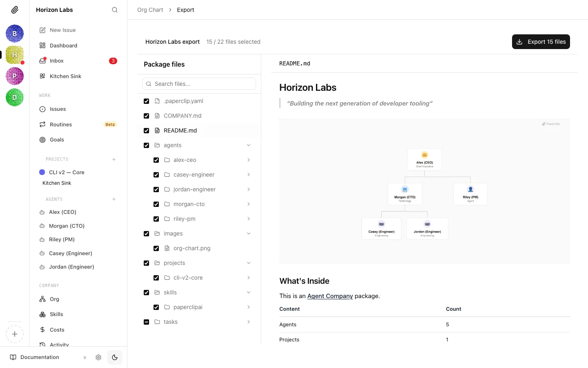The width and height of the screenshot is (588, 368).
Task: Expand alex-ceo folder chevron
Action: coord(249,160)
